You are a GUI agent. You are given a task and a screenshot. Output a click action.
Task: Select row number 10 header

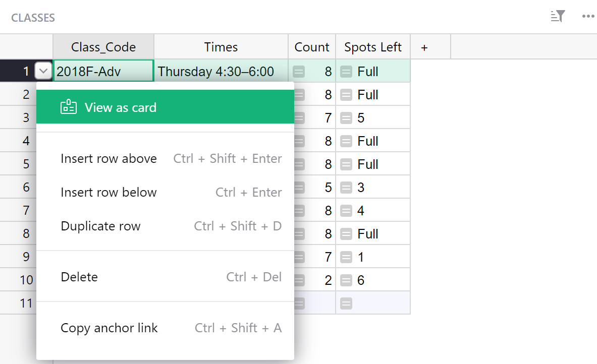click(26, 280)
